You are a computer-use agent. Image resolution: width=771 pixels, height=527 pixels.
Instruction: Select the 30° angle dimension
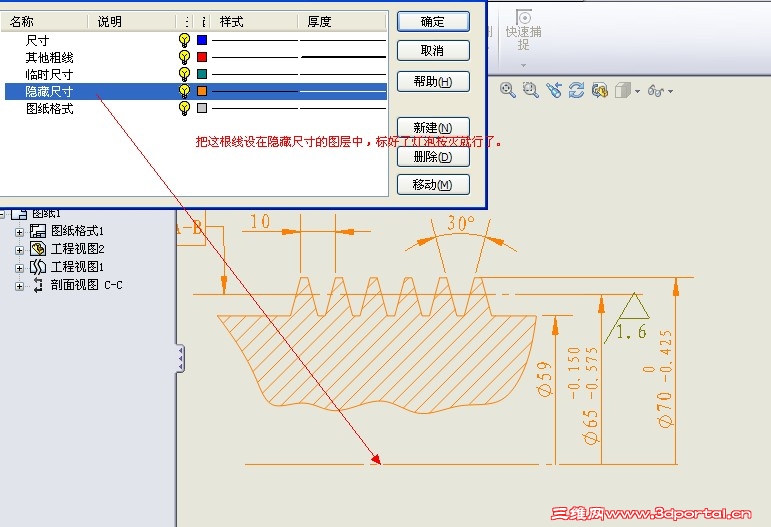pos(461,223)
